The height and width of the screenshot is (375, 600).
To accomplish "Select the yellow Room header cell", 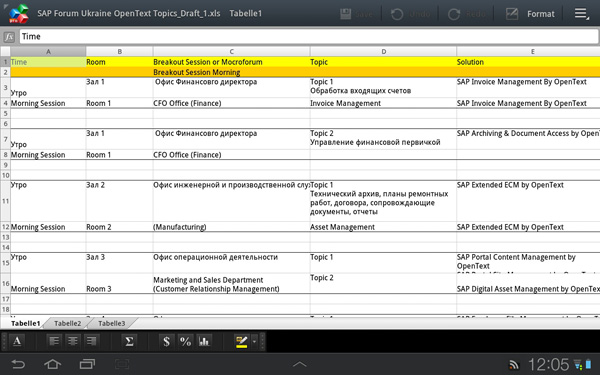I will (119, 62).
